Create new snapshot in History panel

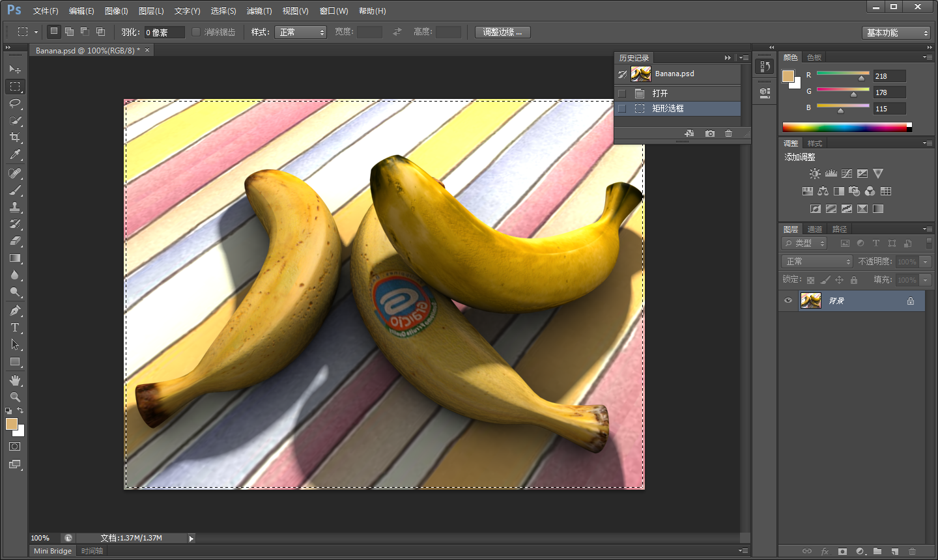[710, 133]
